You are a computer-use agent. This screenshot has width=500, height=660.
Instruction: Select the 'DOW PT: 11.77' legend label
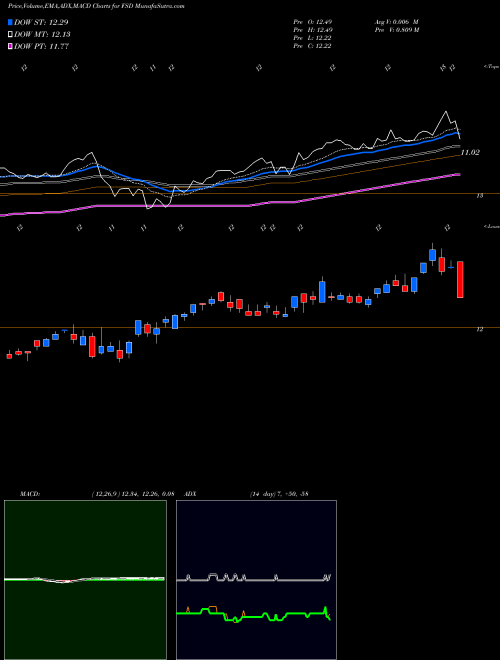click(x=41, y=46)
